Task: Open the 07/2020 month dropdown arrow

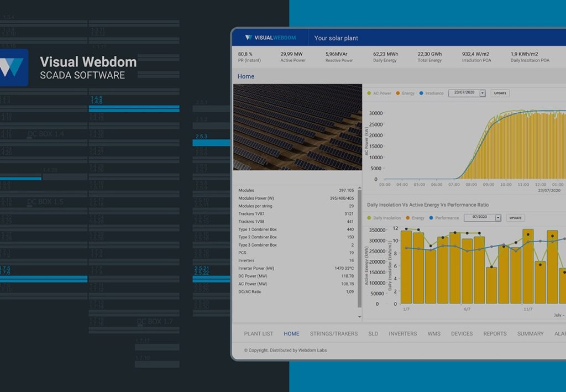Action: (x=498, y=218)
